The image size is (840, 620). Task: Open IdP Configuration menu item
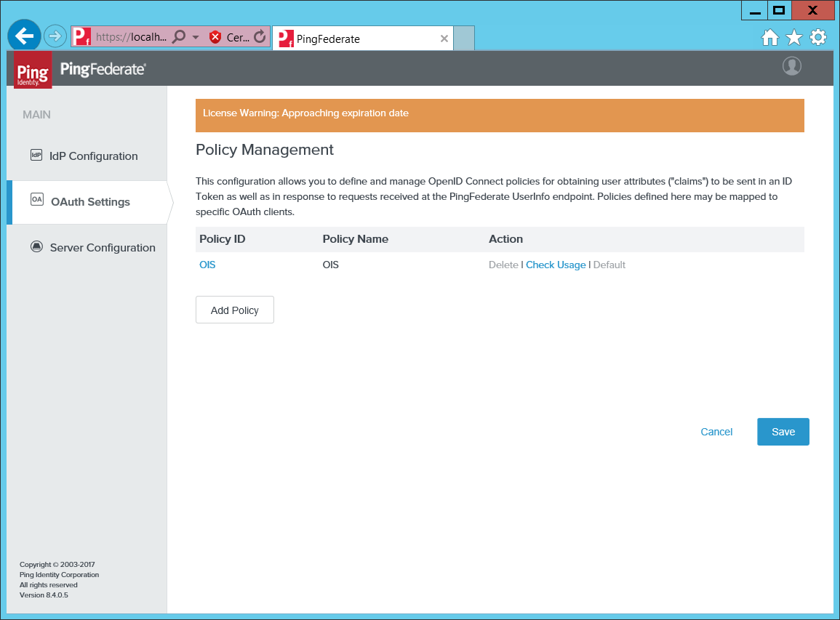tap(94, 156)
